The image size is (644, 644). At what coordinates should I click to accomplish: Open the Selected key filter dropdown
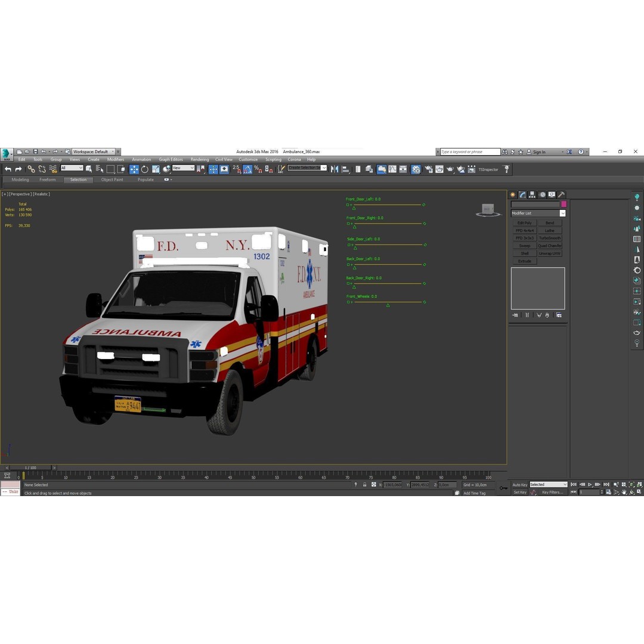pyautogui.click(x=549, y=485)
